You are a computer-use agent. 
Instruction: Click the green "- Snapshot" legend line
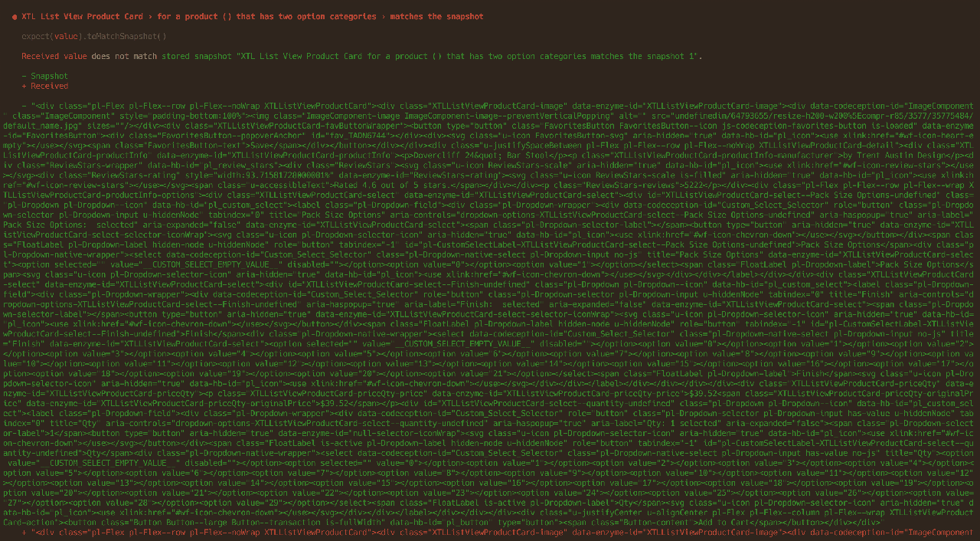44,76
